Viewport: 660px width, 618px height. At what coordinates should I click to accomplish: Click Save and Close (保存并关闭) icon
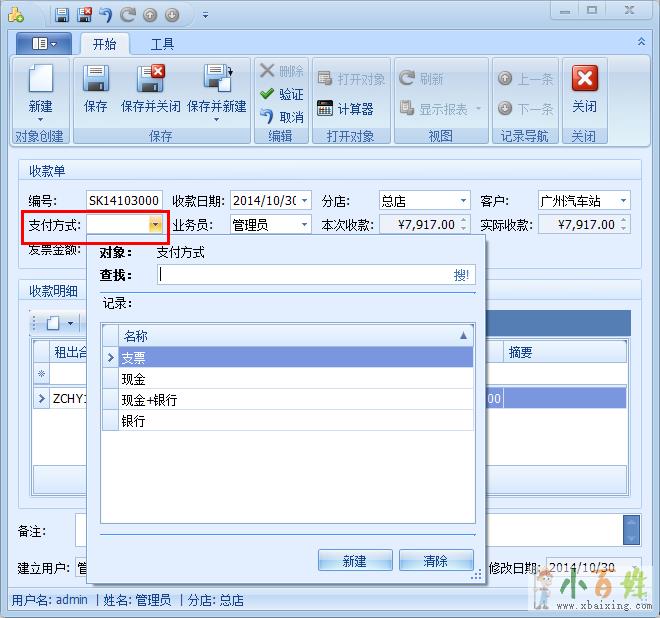(x=150, y=80)
